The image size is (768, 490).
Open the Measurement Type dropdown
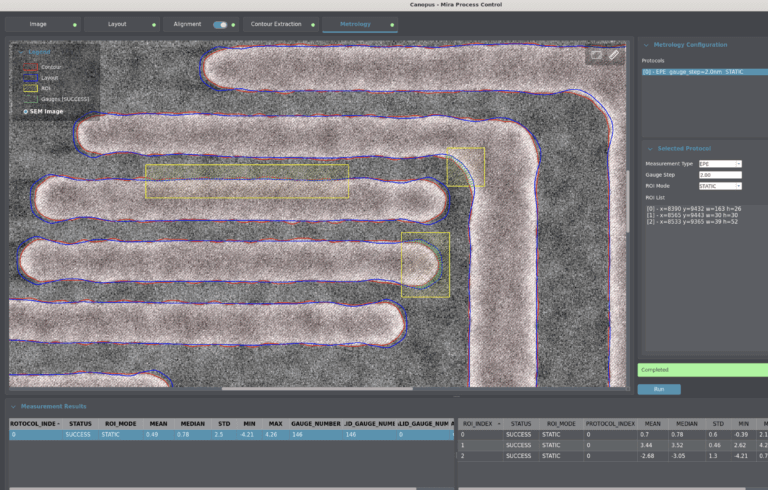(x=720, y=164)
